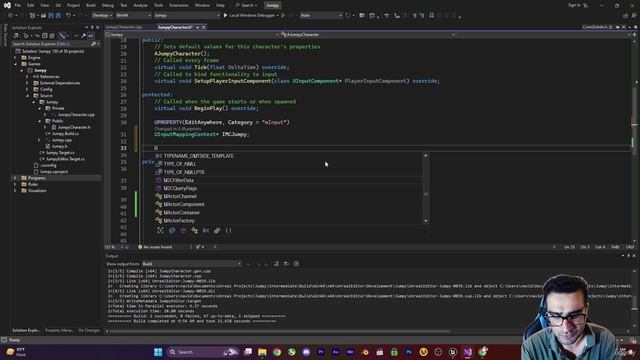Screen dimensions: 640x360
Task: Open the Build menu
Action: pos(91,5)
